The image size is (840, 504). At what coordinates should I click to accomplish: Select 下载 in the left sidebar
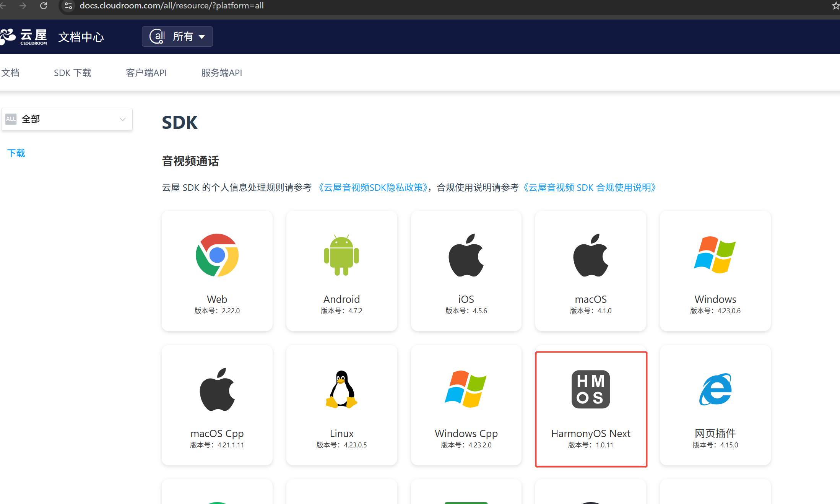pos(16,153)
